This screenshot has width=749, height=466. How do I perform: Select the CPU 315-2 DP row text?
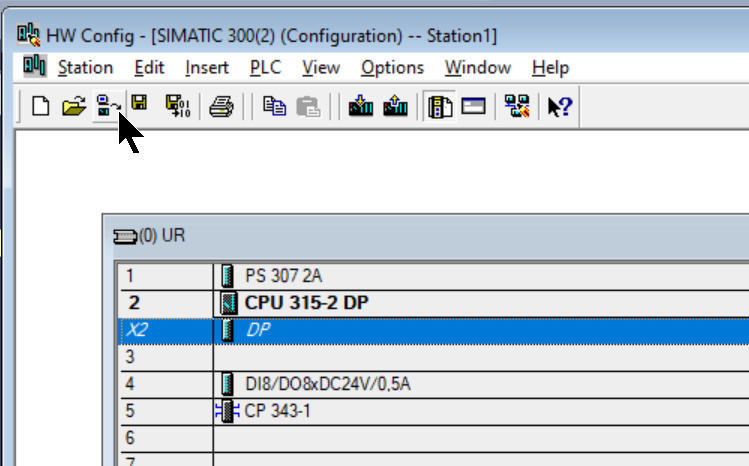coord(306,303)
